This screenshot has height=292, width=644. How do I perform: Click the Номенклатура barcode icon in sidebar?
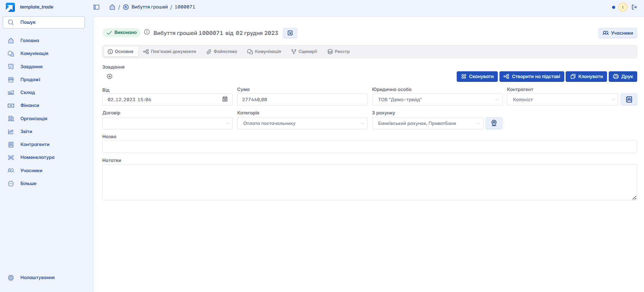point(11,158)
